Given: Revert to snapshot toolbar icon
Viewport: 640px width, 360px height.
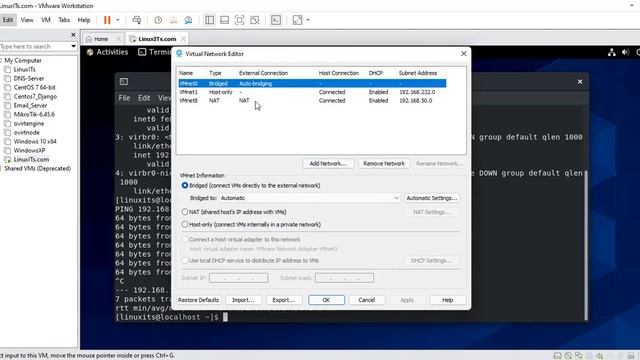Looking at the screenshot, I should pos(173,20).
